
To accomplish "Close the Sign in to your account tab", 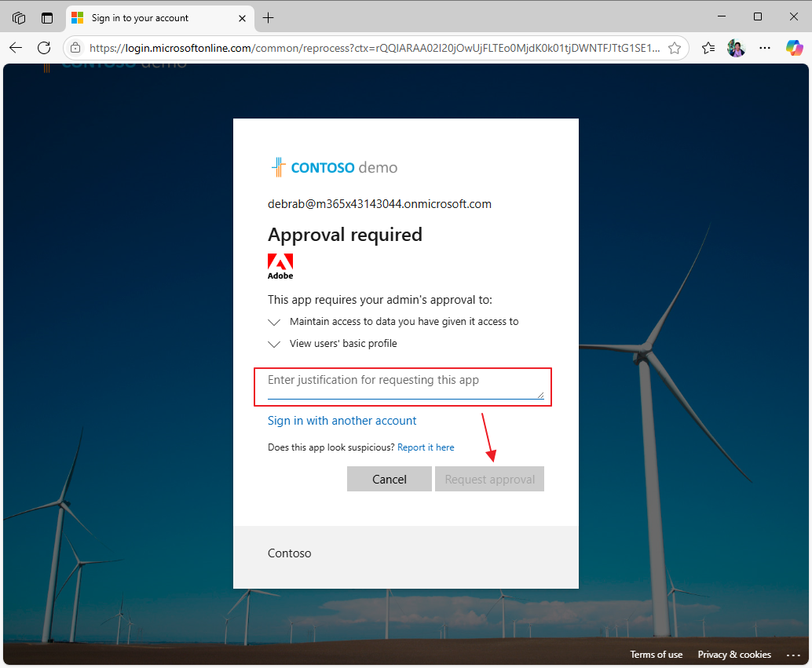I will coord(242,18).
